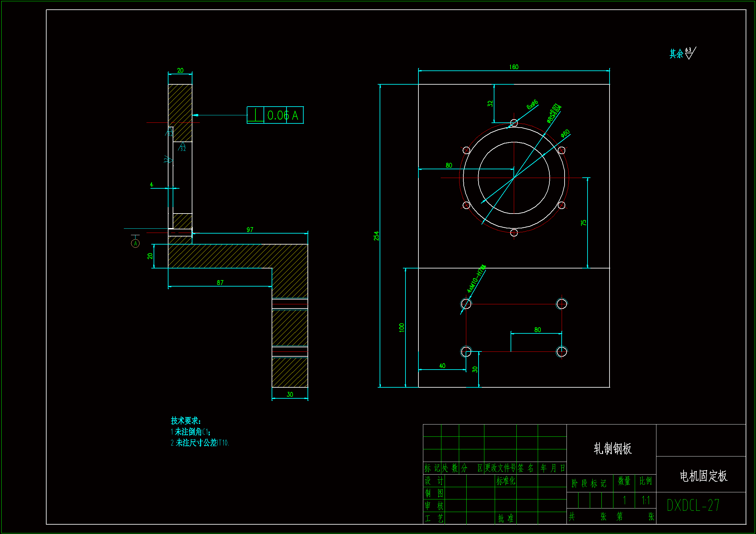This screenshot has width=756, height=534.
Task: Select the 轧制钢板 material cell
Action: tap(612, 449)
